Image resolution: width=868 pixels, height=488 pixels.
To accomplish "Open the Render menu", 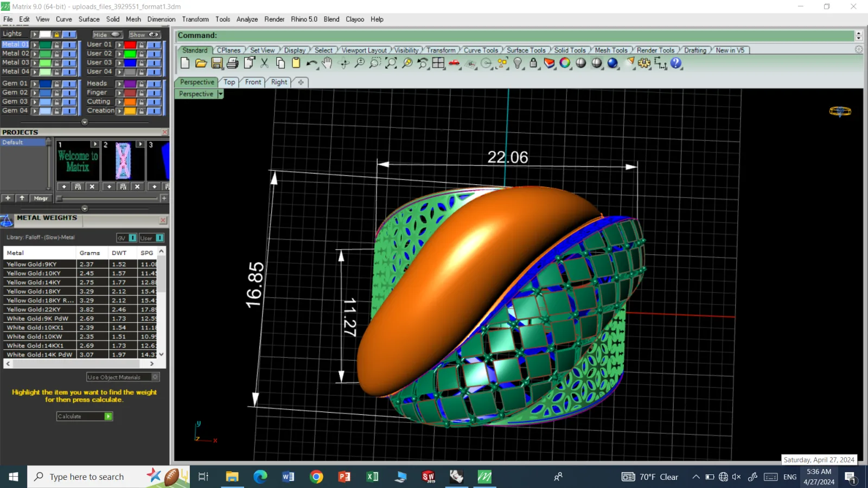I will tap(275, 19).
